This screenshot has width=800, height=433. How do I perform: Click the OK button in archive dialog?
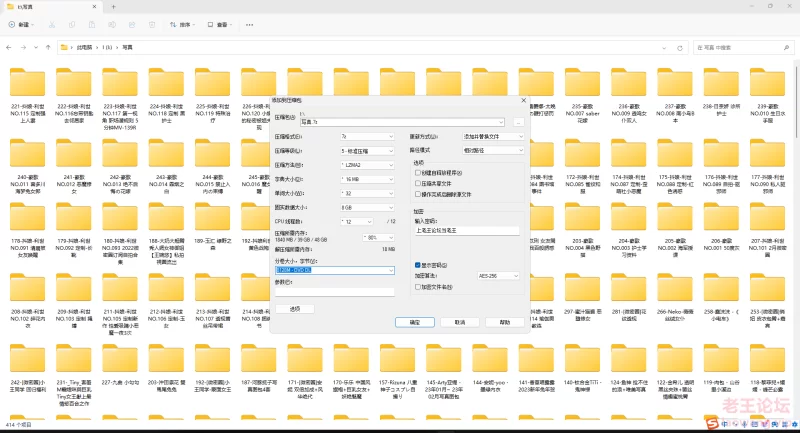click(415, 322)
